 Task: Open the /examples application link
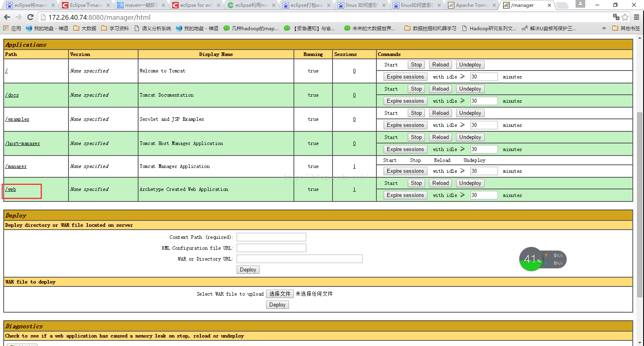point(17,119)
